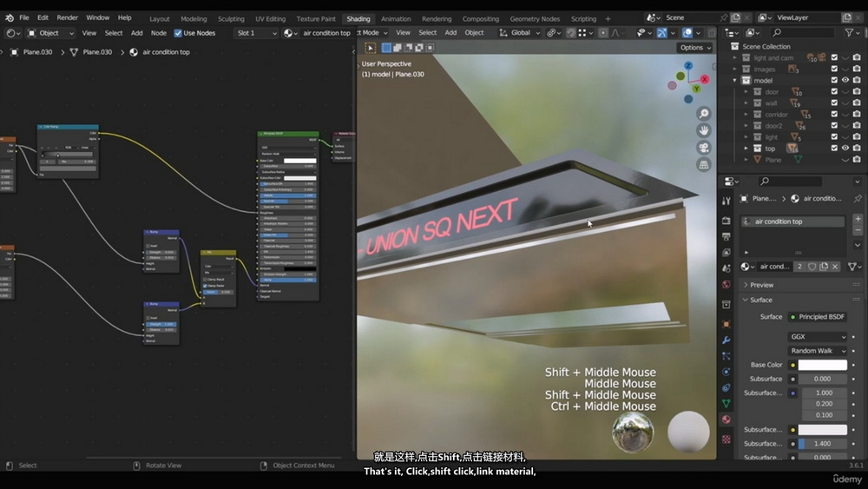
Task: Click the fake user shield icon
Action: 812,267
